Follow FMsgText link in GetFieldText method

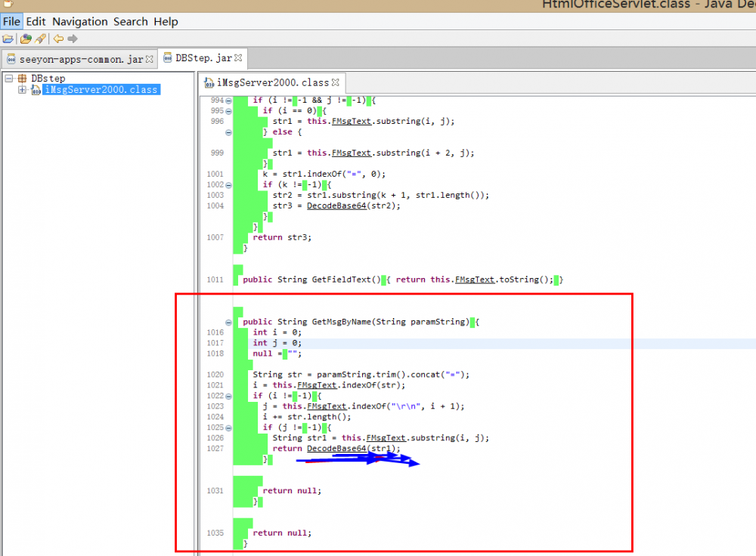[475, 280]
